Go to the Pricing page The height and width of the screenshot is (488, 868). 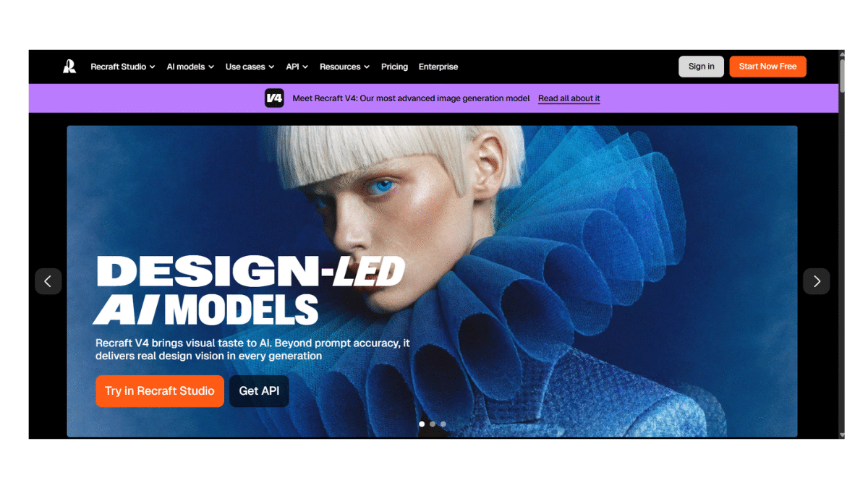(x=394, y=67)
